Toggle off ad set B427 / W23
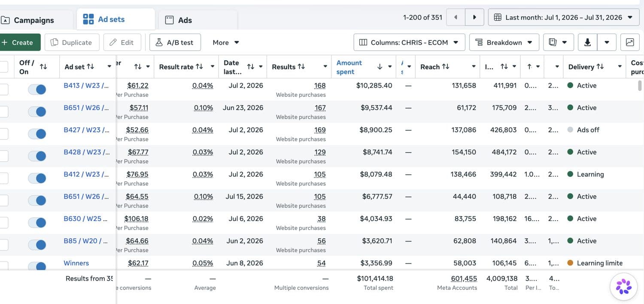644x304 pixels. (x=37, y=134)
